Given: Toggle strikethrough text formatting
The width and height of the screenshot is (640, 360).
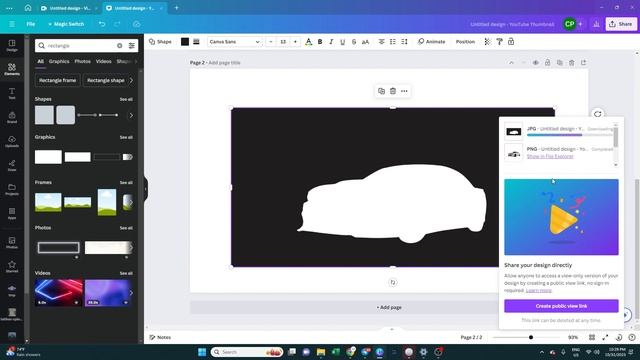Looking at the screenshot, I should tap(354, 42).
